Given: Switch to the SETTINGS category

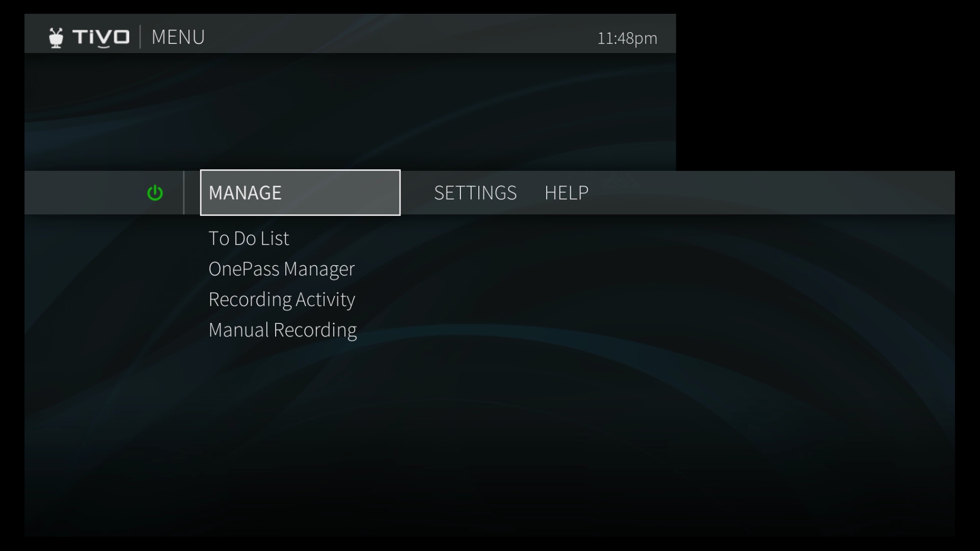Looking at the screenshot, I should pyautogui.click(x=475, y=193).
